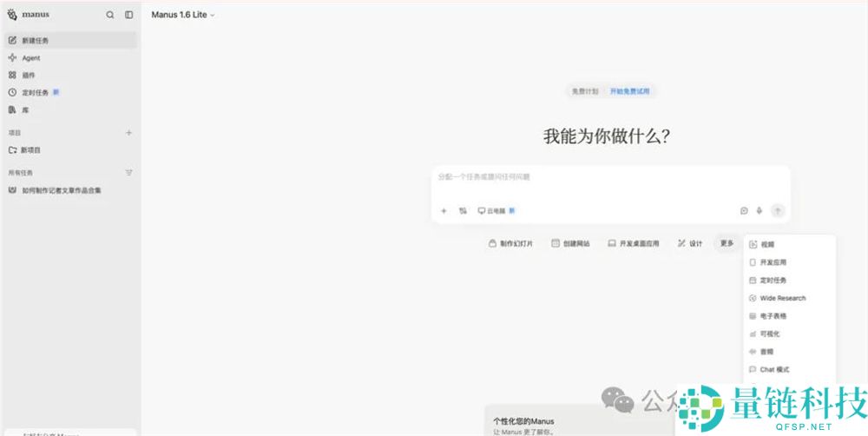Select Chat 模式 from the more menu
868x436 pixels.
coord(790,369)
